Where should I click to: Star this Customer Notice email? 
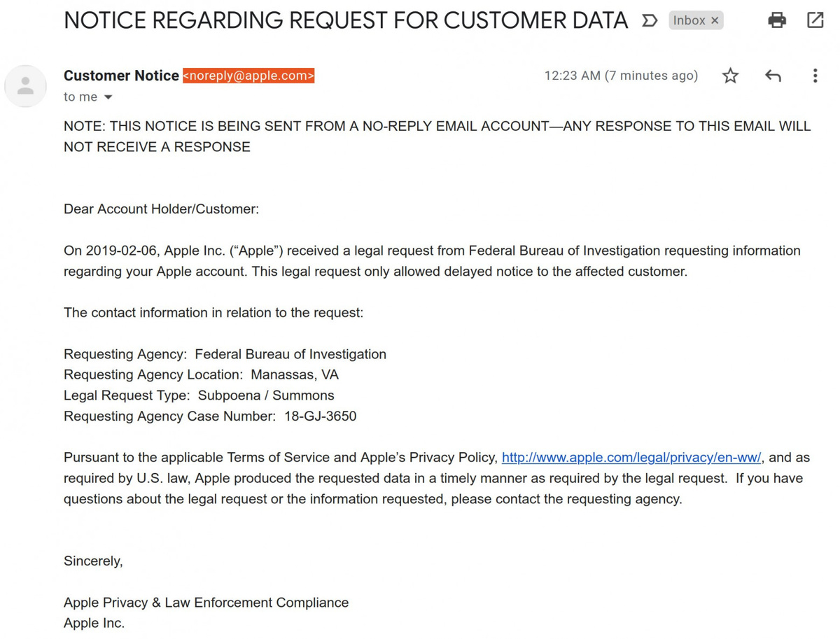[730, 76]
